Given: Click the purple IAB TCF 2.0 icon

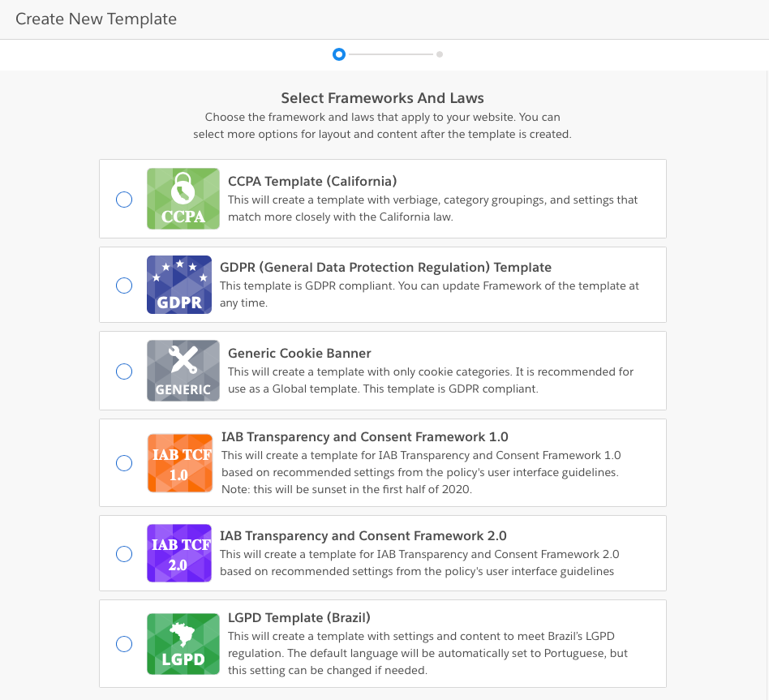Looking at the screenshot, I should 179,553.
